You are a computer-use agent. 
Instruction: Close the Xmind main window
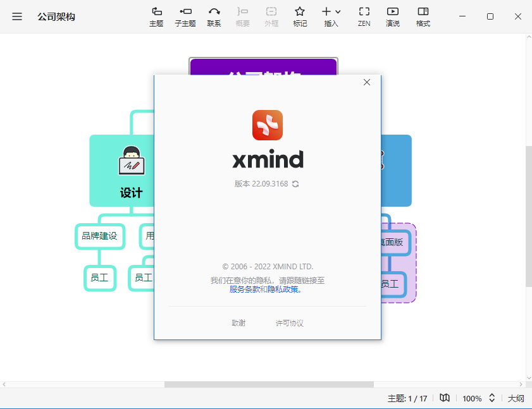[x=517, y=16]
